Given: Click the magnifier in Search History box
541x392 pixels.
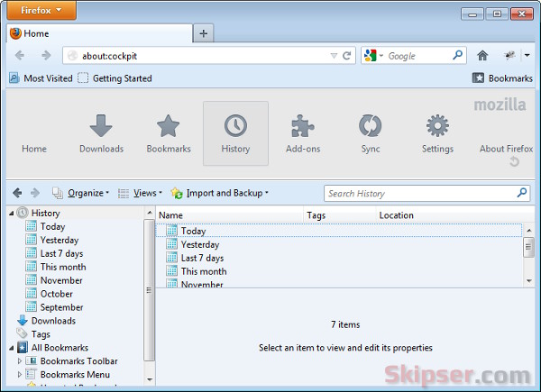Looking at the screenshot, I should pyautogui.click(x=522, y=193).
